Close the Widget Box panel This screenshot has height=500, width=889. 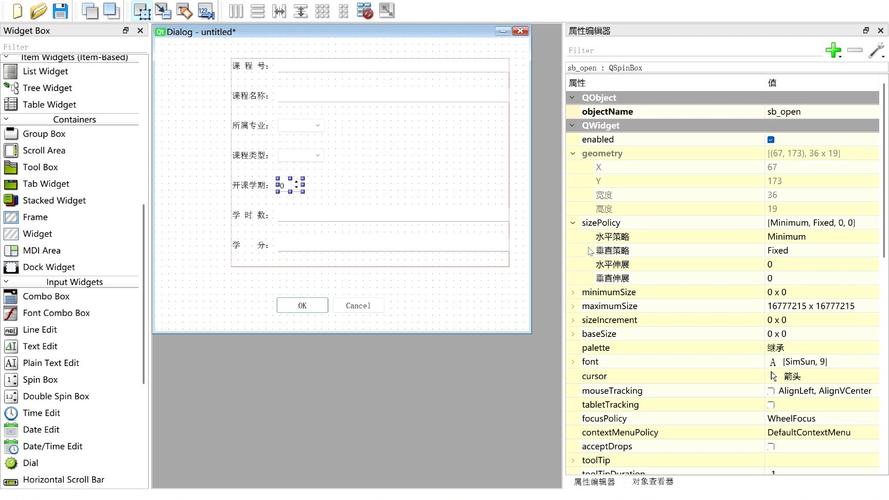[140, 31]
